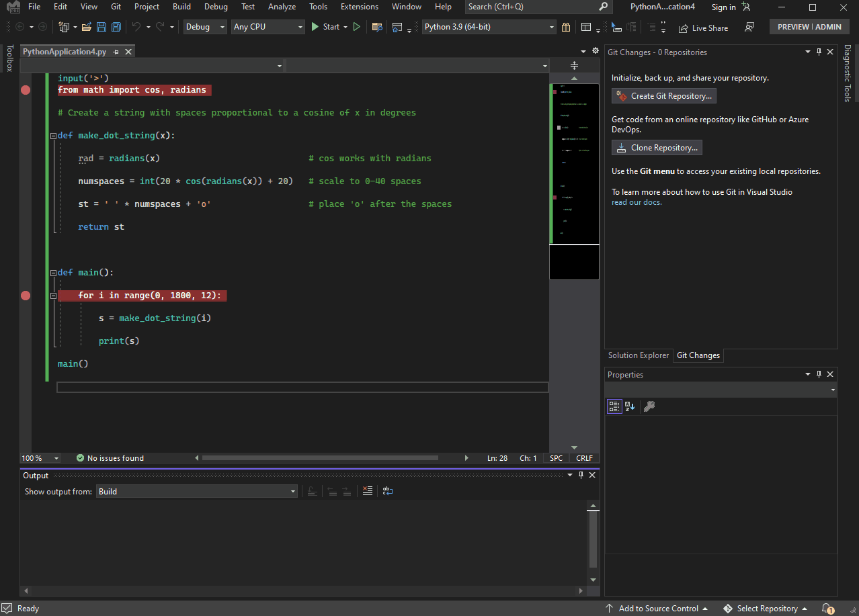Image resolution: width=859 pixels, height=616 pixels.
Task: Clear all text in the Output window
Action: coord(367,491)
